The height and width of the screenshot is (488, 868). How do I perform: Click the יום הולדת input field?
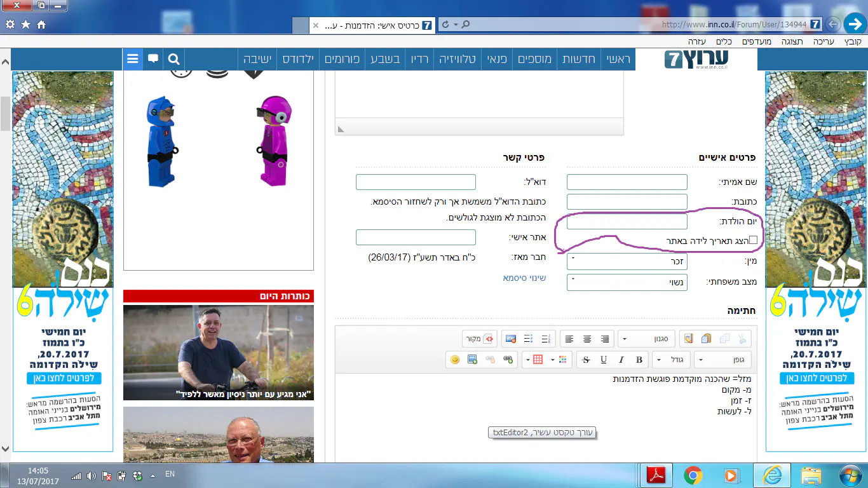click(627, 222)
